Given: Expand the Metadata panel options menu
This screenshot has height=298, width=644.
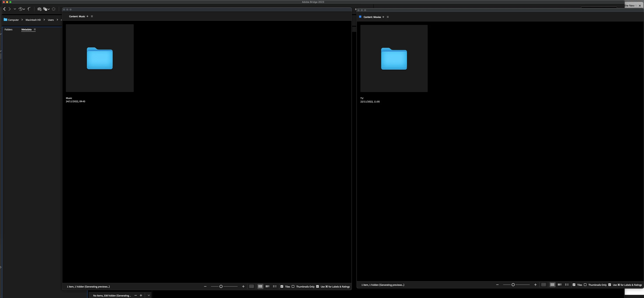Looking at the screenshot, I should click(35, 29).
